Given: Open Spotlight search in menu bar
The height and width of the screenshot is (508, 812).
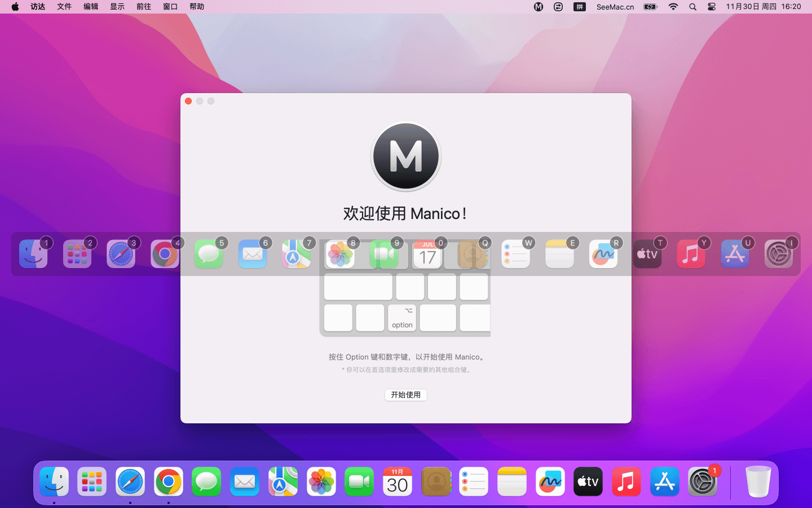Looking at the screenshot, I should click(692, 7).
